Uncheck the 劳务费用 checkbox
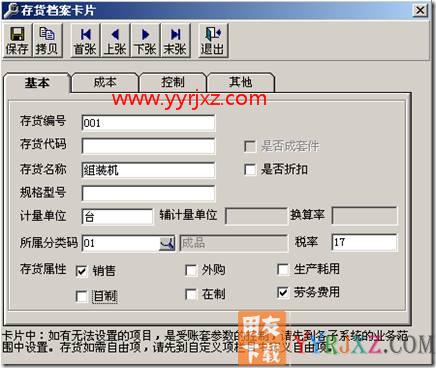 point(283,293)
